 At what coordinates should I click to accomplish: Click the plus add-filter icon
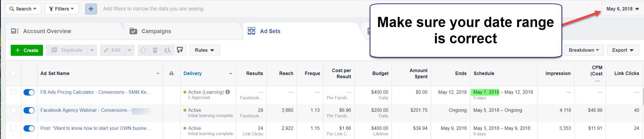91,9
